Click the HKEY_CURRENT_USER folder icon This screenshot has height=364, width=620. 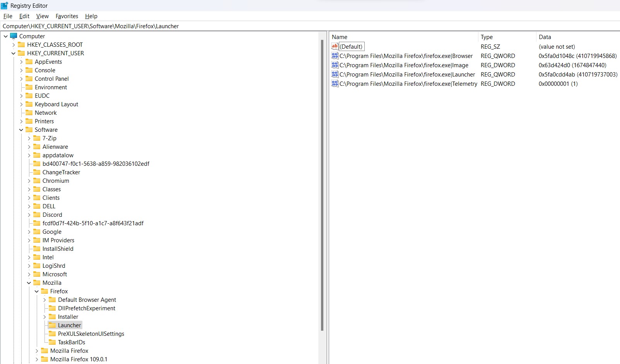(21, 53)
